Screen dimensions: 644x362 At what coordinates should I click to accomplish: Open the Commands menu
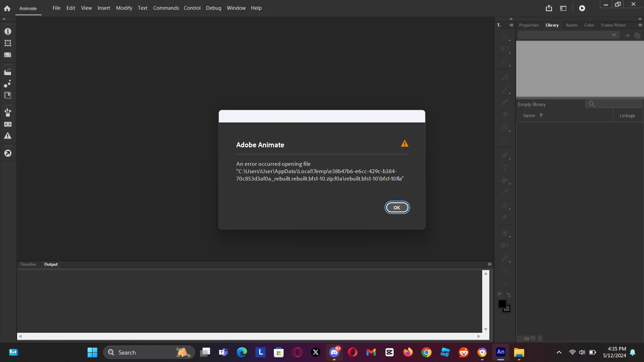(166, 8)
